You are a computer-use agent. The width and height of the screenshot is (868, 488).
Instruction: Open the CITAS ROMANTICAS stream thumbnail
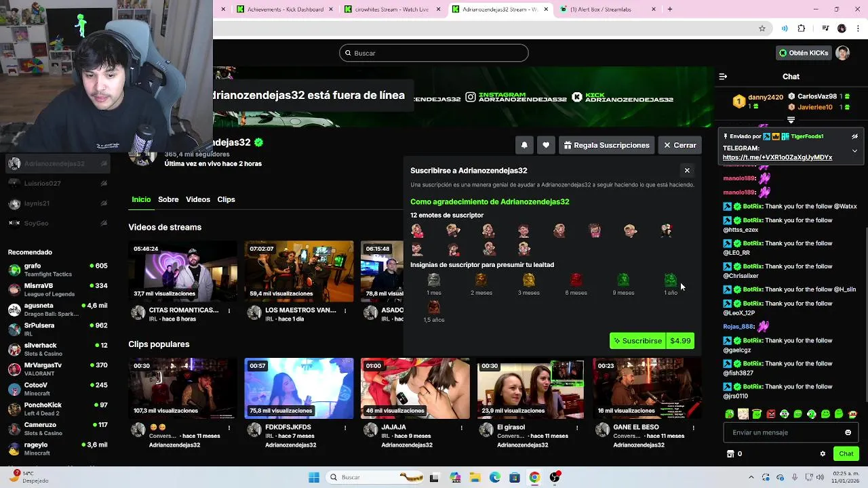click(x=183, y=271)
